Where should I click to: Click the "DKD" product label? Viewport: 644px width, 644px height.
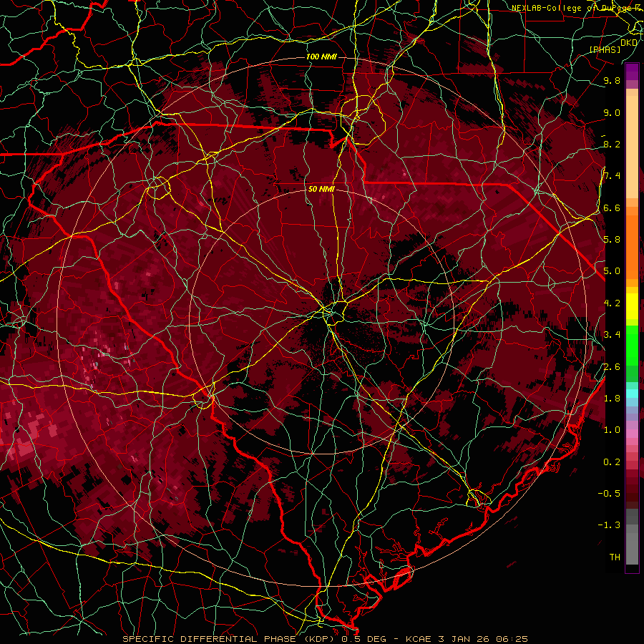tap(629, 43)
